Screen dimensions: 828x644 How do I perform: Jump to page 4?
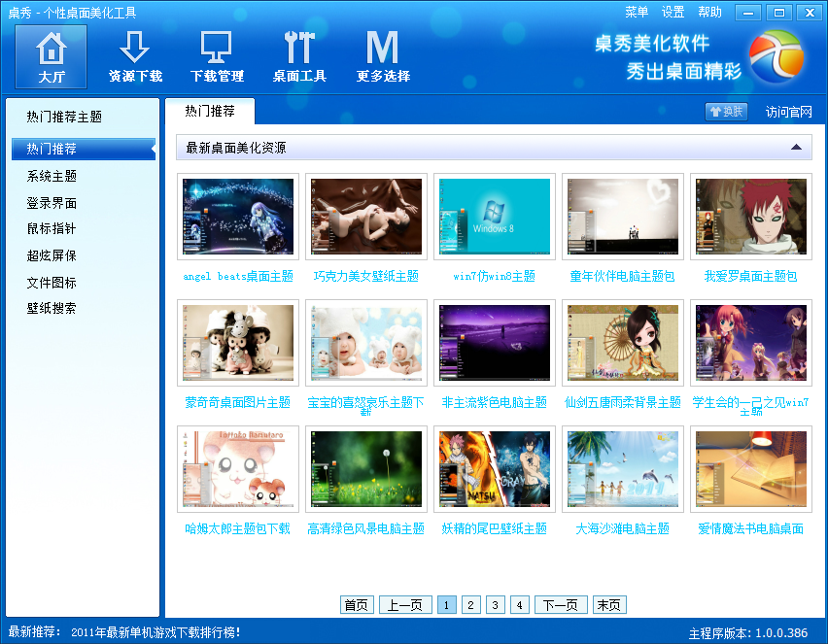[x=519, y=604]
